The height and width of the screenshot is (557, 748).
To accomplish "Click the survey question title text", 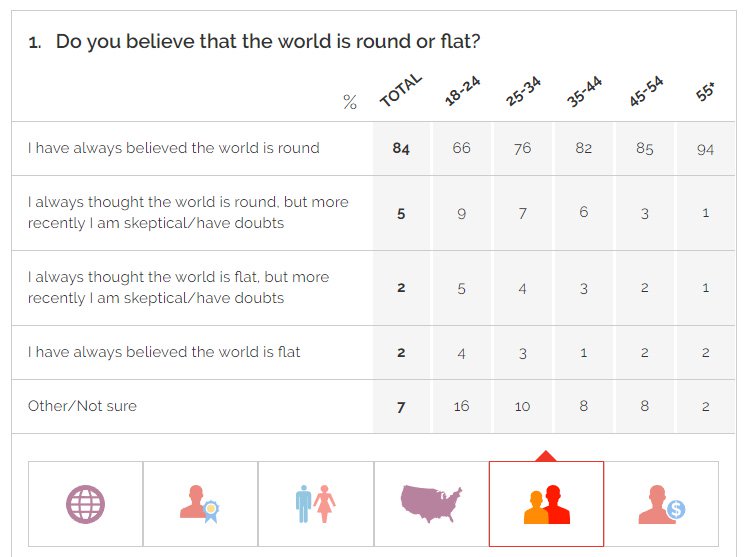I will coord(268,42).
